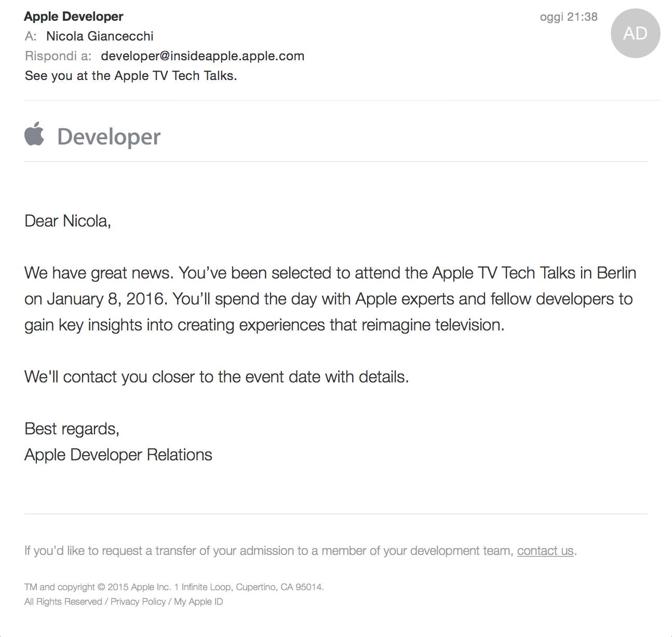Open the My Apple ID footer link
Viewport: 672px width, 637px height.
(198, 602)
